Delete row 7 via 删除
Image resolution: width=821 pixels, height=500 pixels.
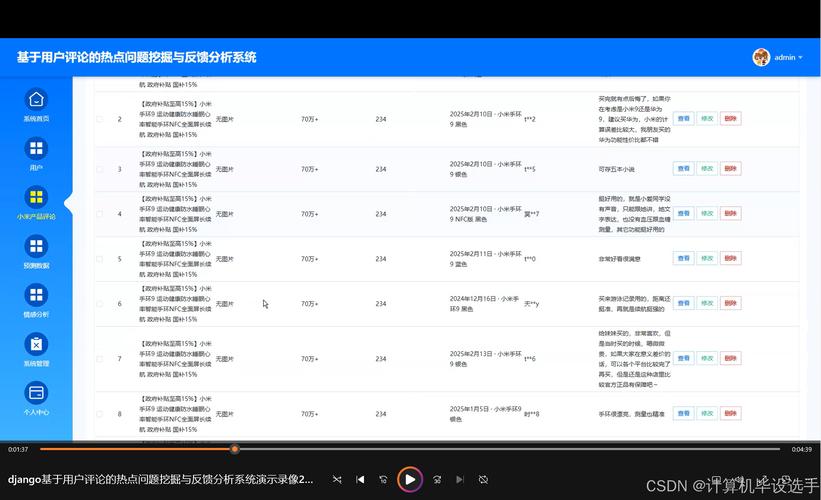(730, 358)
